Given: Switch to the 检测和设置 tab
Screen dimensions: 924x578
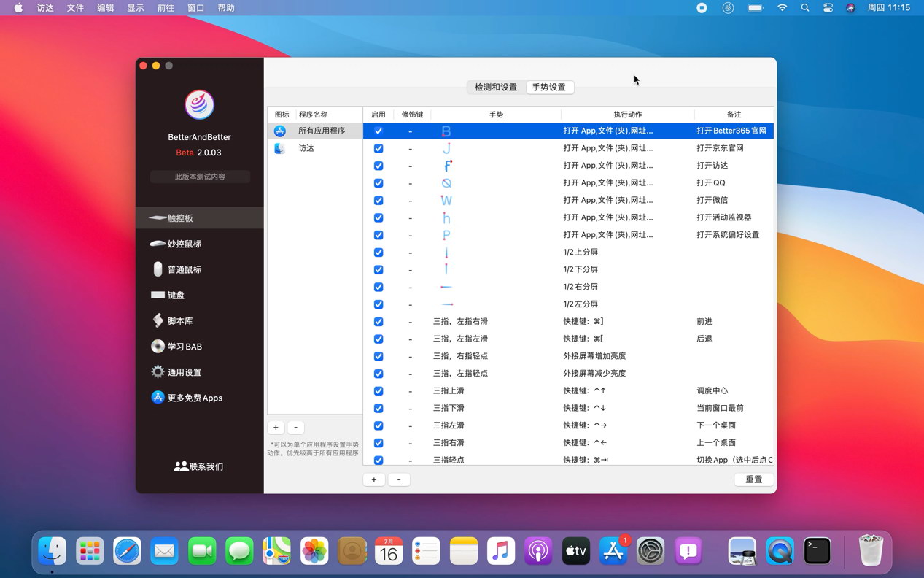Looking at the screenshot, I should coord(495,87).
